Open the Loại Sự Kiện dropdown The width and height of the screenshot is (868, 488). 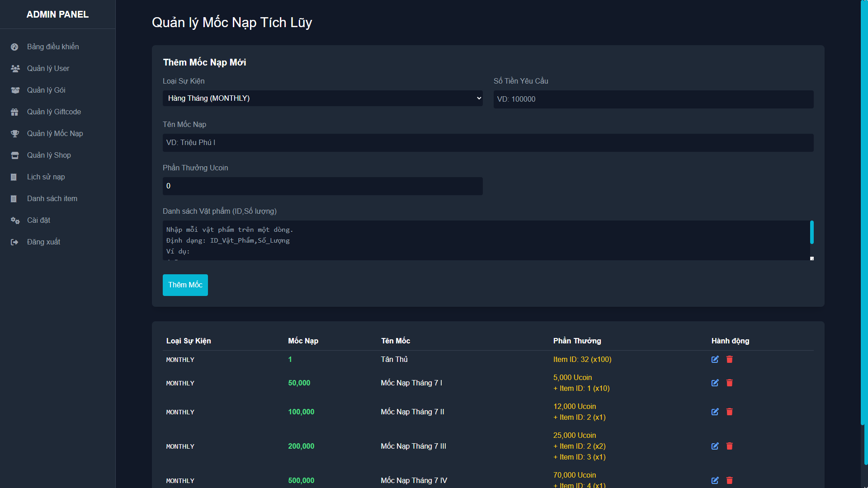[x=322, y=99]
